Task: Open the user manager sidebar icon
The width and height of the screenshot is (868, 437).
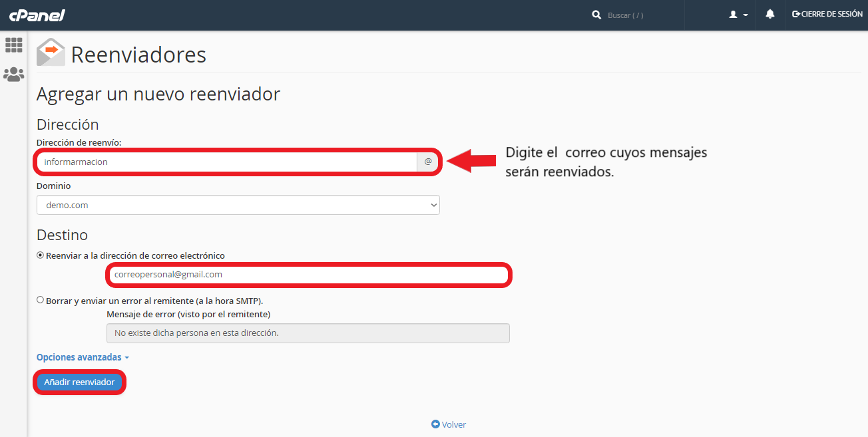Action: 13,74
